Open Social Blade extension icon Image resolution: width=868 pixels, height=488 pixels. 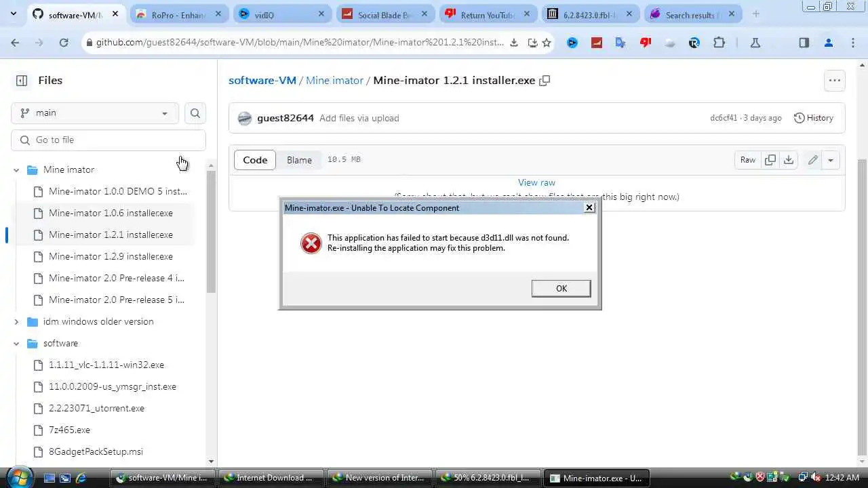(x=596, y=43)
